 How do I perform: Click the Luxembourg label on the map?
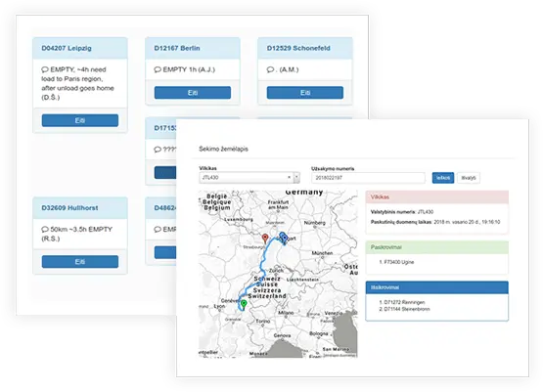pos(239,219)
